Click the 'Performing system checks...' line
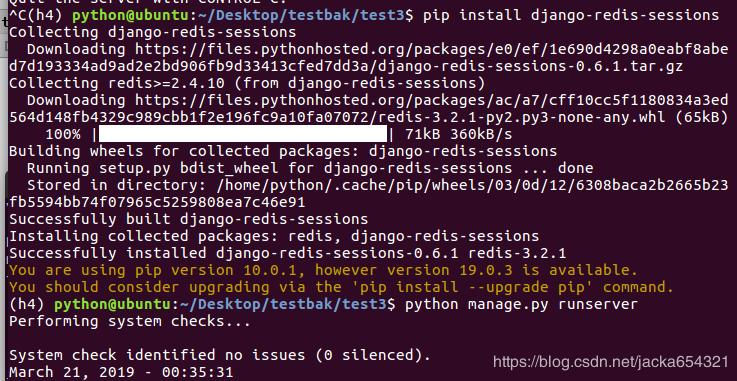The image size is (737, 381). (x=130, y=321)
